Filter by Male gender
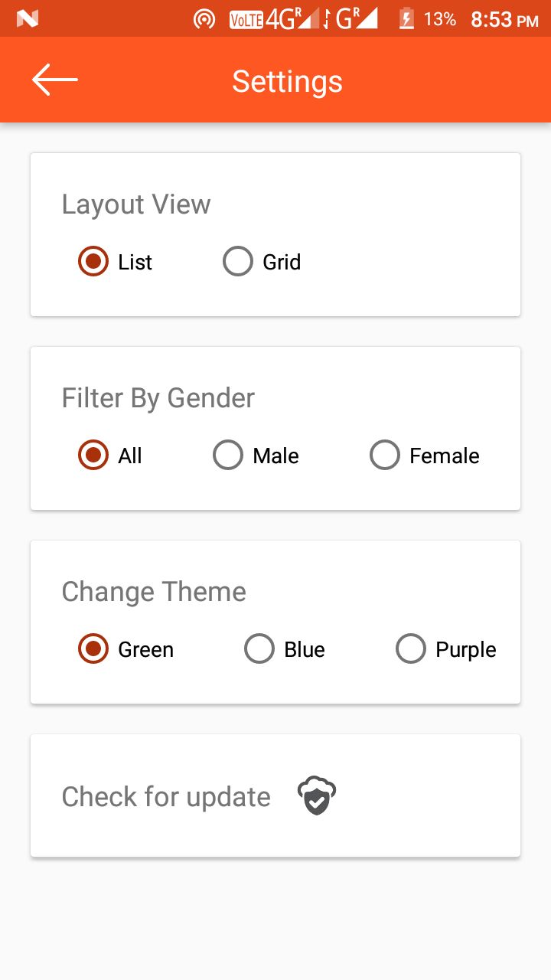 228,456
